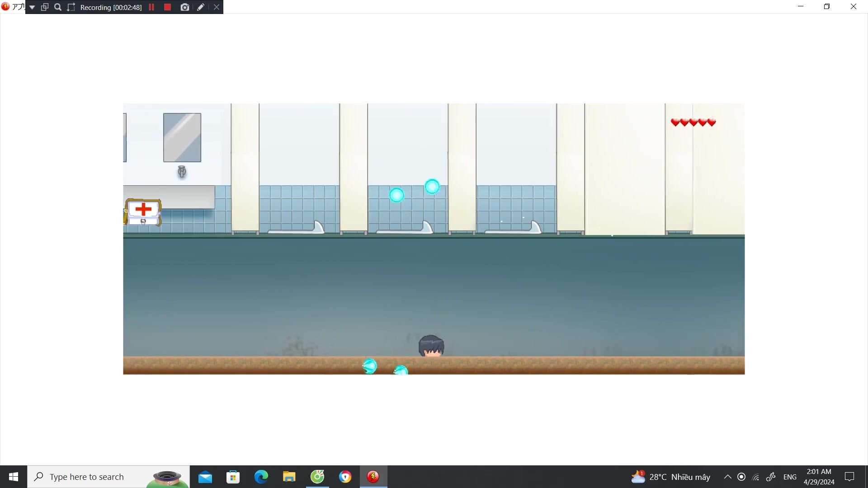Image resolution: width=868 pixels, height=488 pixels.
Task: Stop the recording with red square
Action: pyautogui.click(x=167, y=7)
